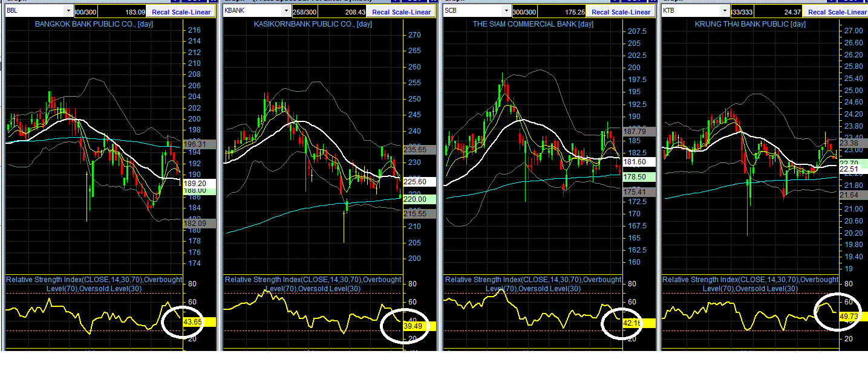Open the SCB symbol dropdown
The width and height of the screenshot is (868, 380).
coord(506,11)
